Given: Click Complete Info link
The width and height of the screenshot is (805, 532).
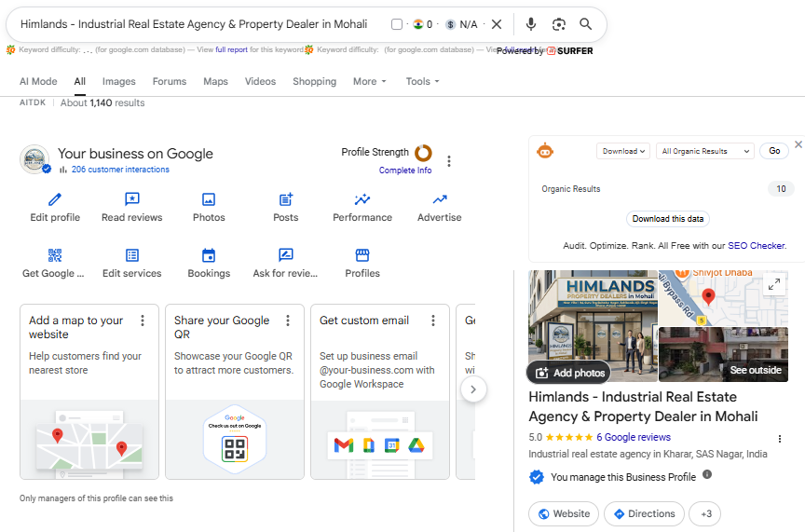Looking at the screenshot, I should [x=405, y=171].
